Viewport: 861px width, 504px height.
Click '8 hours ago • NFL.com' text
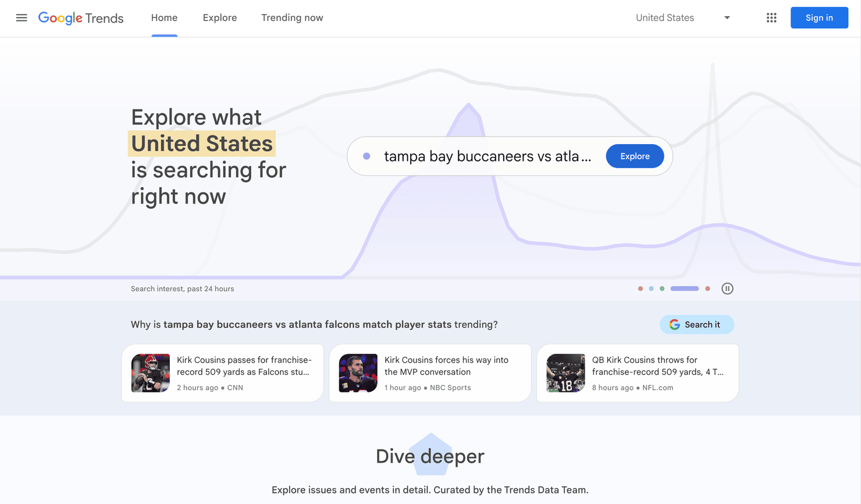point(632,388)
